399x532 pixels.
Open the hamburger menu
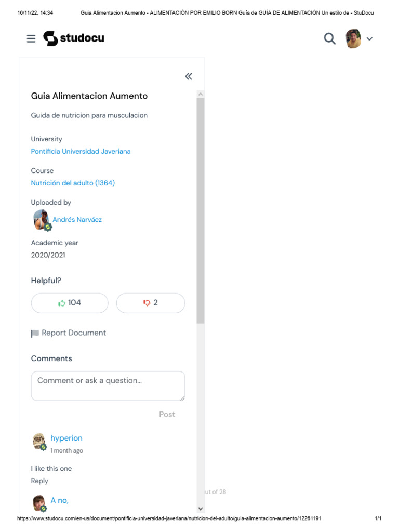click(31, 39)
